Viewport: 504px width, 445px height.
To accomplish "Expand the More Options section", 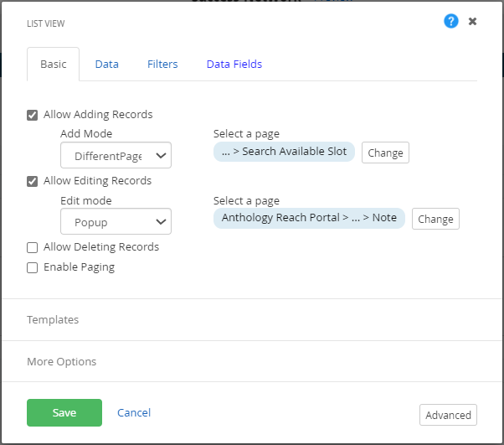I will click(x=61, y=362).
